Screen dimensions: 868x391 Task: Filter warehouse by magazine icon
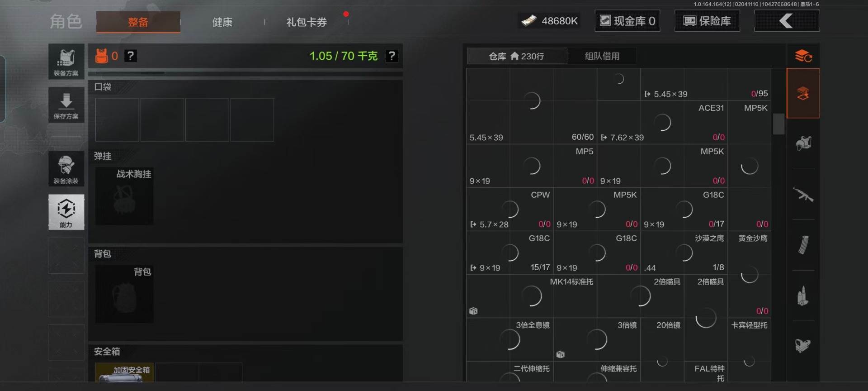click(803, 245)
